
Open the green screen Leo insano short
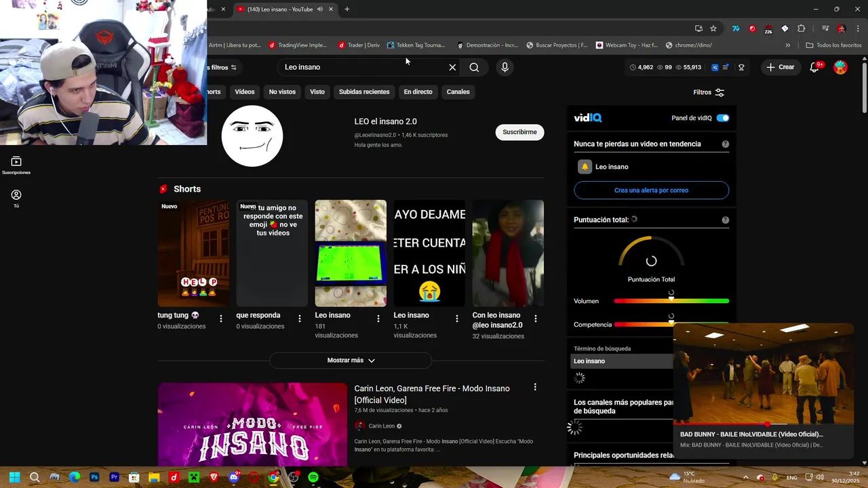click(x=351, y=253)
